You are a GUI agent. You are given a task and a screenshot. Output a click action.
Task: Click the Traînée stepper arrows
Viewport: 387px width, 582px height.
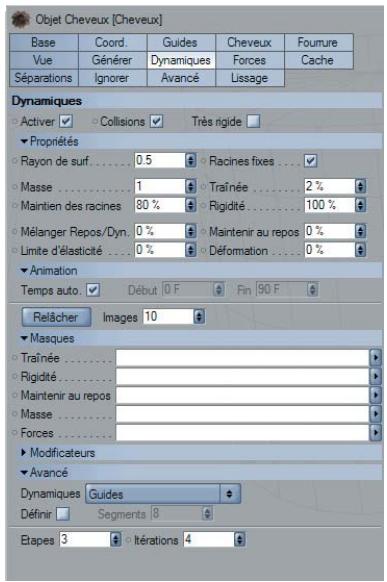click(x=360, y=186)
